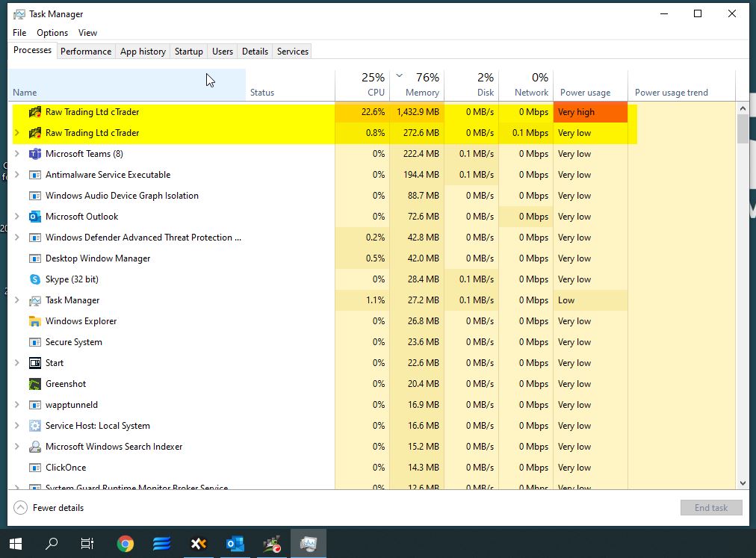Expand the second Raw Trading Ltd cTrader process
The height and width of the screenshot is (558, 756).
[x=17, y=133]
